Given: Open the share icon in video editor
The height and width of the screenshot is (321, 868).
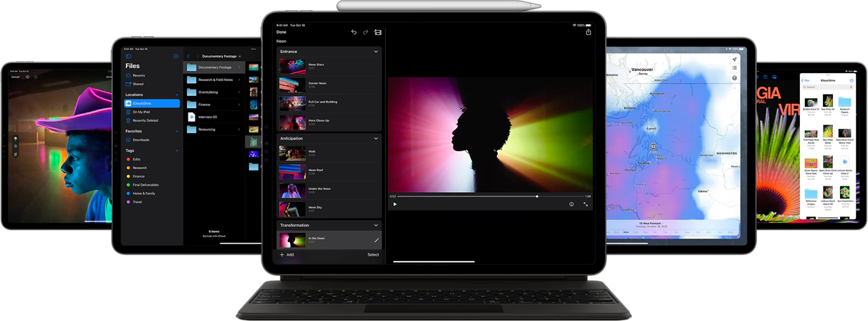Looking at the screenshot, I should [x=589, y=32].
